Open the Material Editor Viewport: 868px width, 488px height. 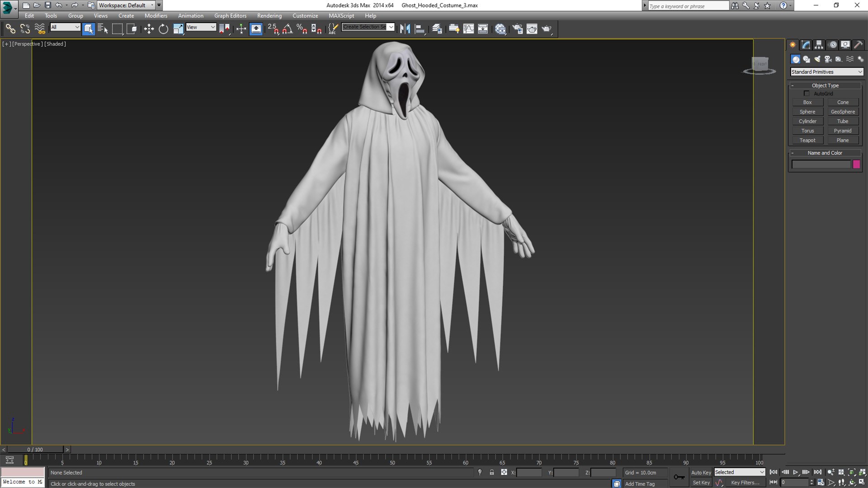click(x=500, y=29)
